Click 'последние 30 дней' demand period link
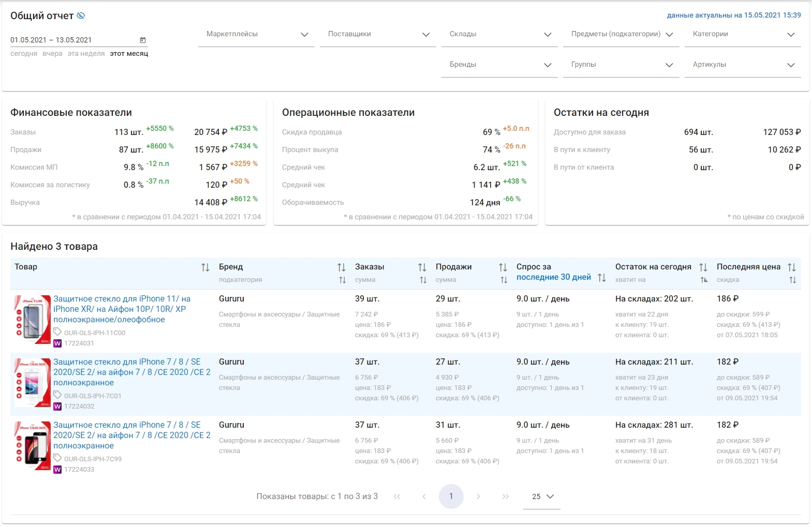This screenshot has height=527, width=812. tap(554, 277)
